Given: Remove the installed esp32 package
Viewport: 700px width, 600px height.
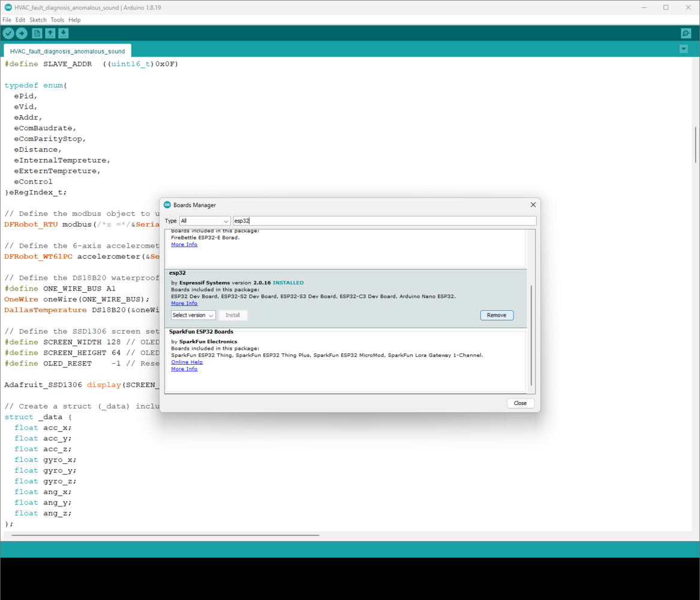Looking at the screenshot, I should pos(497,315).
